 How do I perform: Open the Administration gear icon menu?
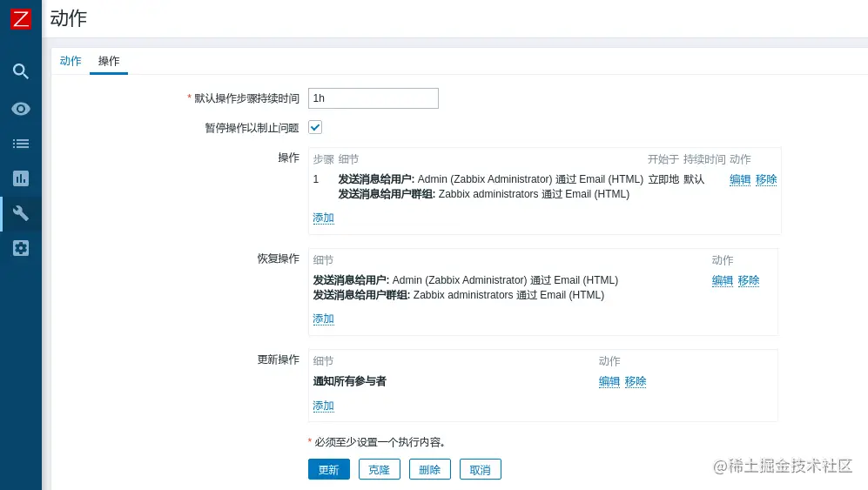click(x=21, y=248)
